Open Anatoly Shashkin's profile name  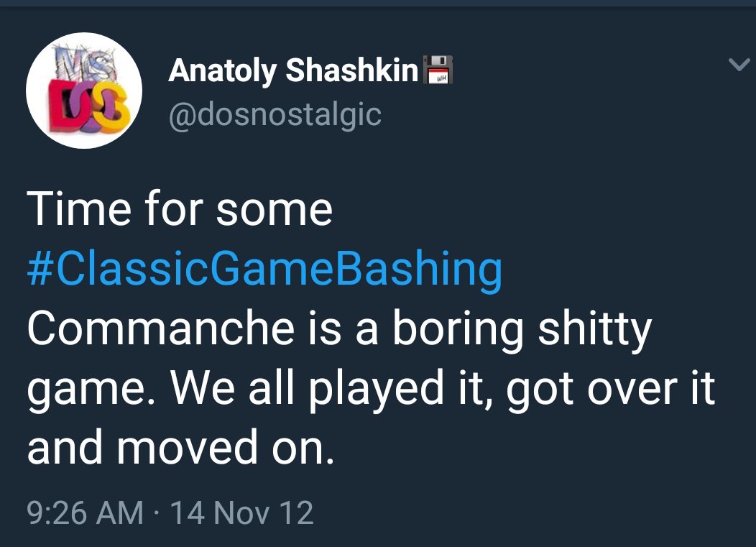coord(293,70)
